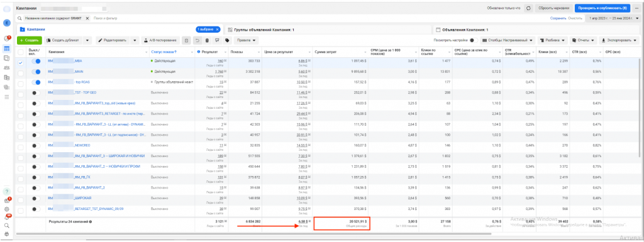The image size is (644, 242).
Task: Open the three-dots more options menu
Action: [636, 8]
